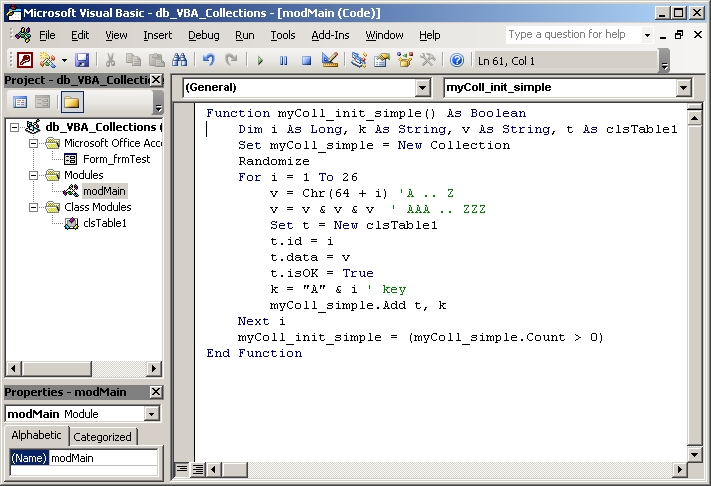The width and height of the screenshot is (711, 486).
Task: Click the Redo arrow icon
Action: [x=231, y=60]
